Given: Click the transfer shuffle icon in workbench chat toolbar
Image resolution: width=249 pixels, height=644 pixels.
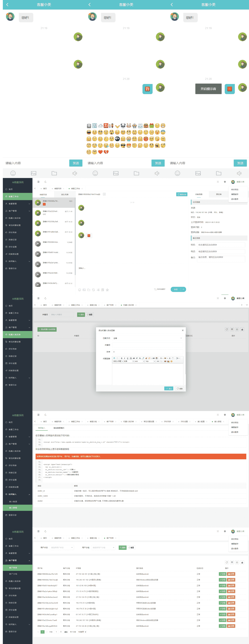Looking at the screenshot, I should tap(98, 290).
